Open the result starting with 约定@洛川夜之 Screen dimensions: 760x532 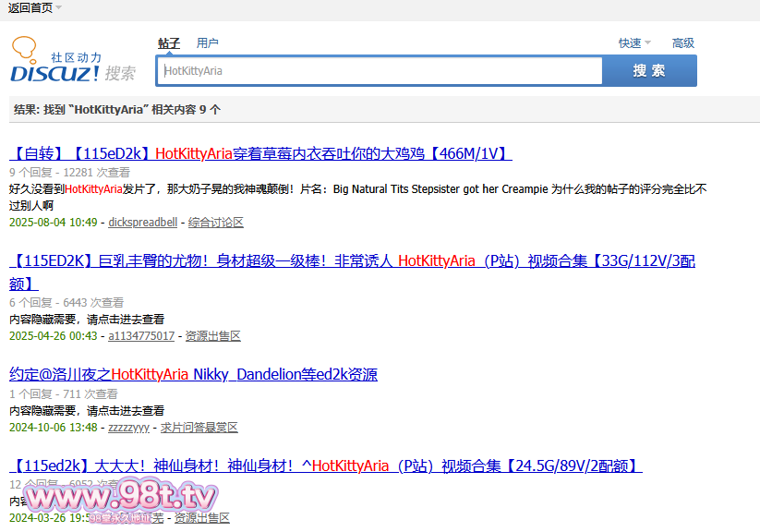coord(193,374)
